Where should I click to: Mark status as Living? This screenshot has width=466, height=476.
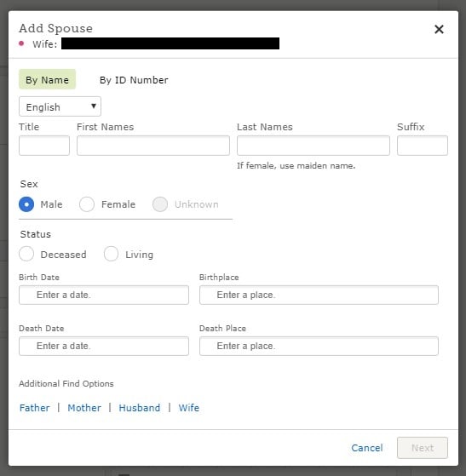click(111, 254)
